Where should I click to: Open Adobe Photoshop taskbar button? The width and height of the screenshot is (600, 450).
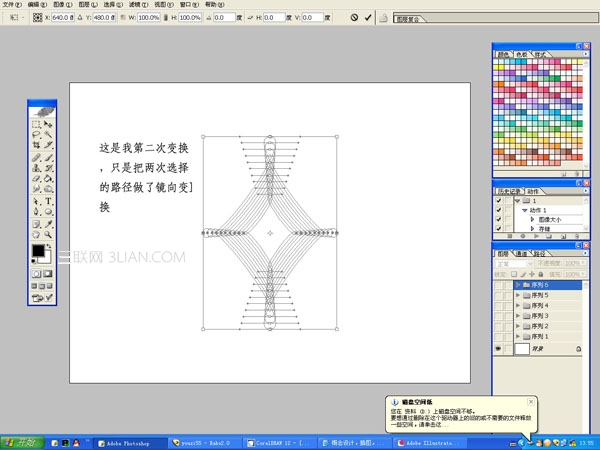coord(129,443)
